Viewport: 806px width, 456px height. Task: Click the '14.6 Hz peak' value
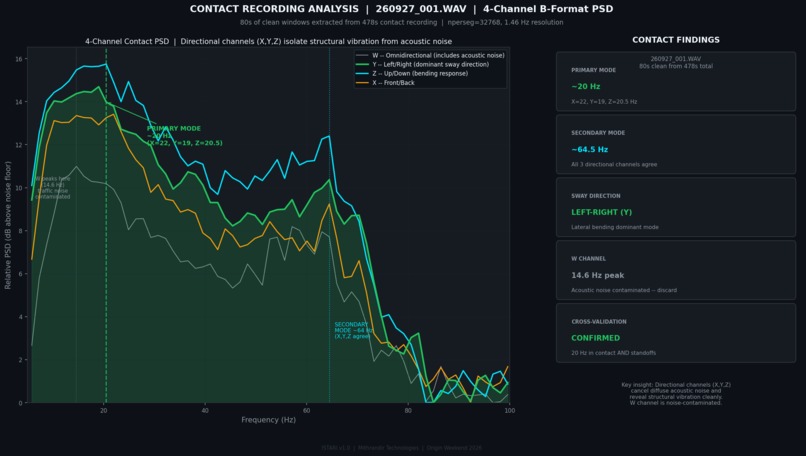point(597,275)
